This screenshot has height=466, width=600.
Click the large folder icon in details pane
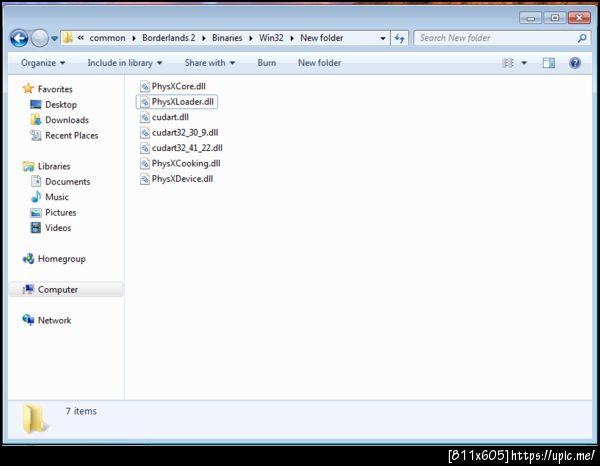point(34,419)
